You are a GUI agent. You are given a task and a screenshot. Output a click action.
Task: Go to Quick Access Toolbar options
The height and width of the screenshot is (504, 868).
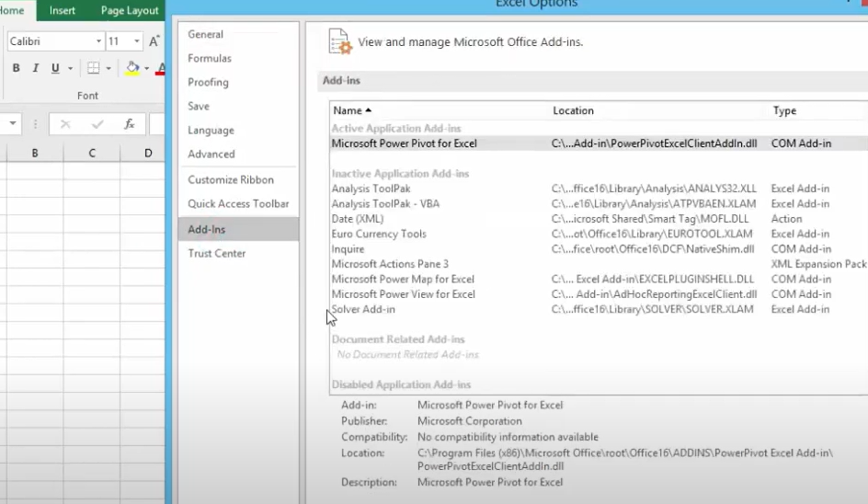238,204
